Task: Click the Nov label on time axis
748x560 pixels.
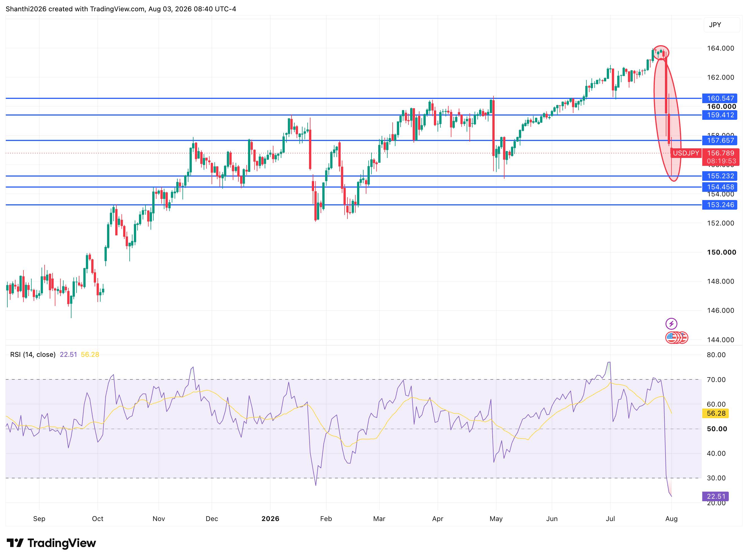Action: [158, 518]
